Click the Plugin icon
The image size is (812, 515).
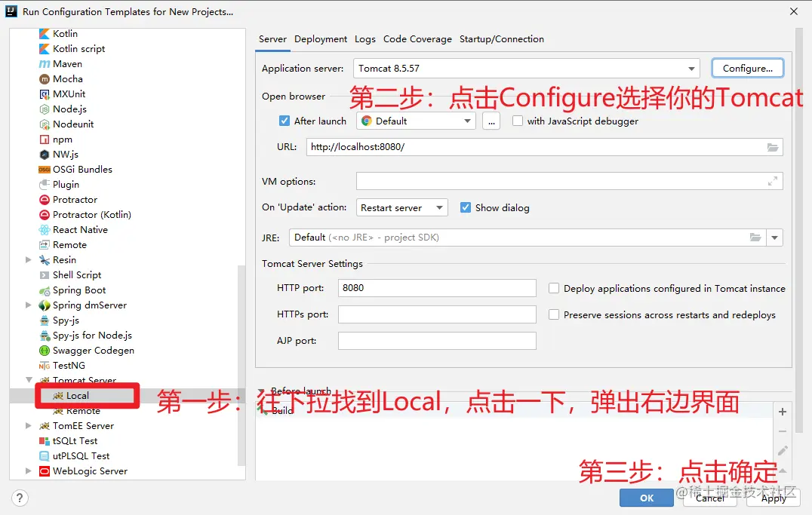pyautogui.click(x=45, y=184)
